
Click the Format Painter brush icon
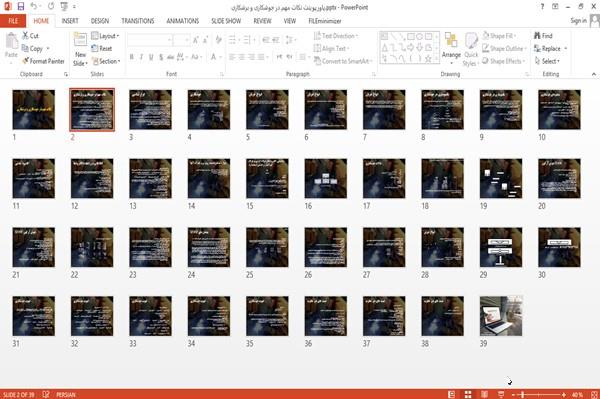tap(25, 61)
